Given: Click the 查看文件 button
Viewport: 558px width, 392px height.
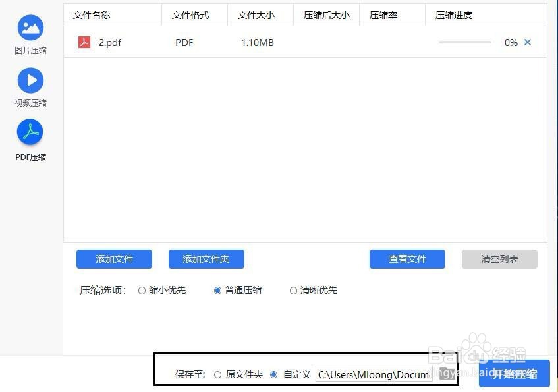Looking at the screenshot, I should click(408, 259).
